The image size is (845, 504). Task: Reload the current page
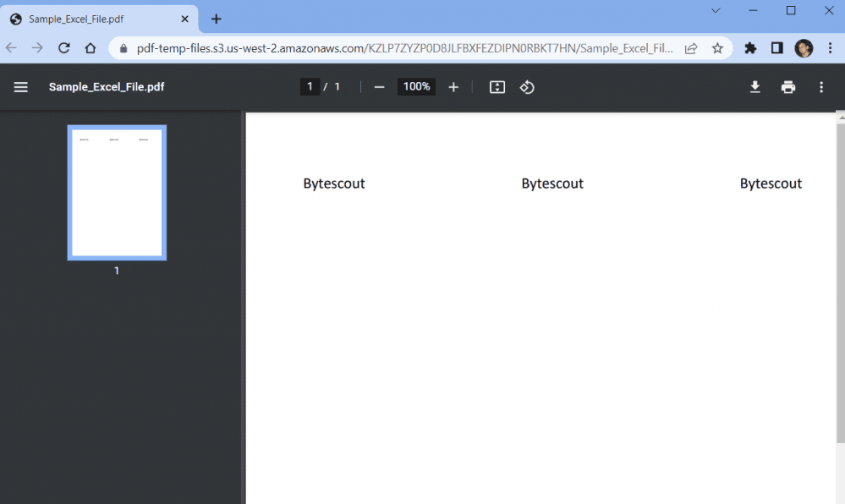coord(63,48)
